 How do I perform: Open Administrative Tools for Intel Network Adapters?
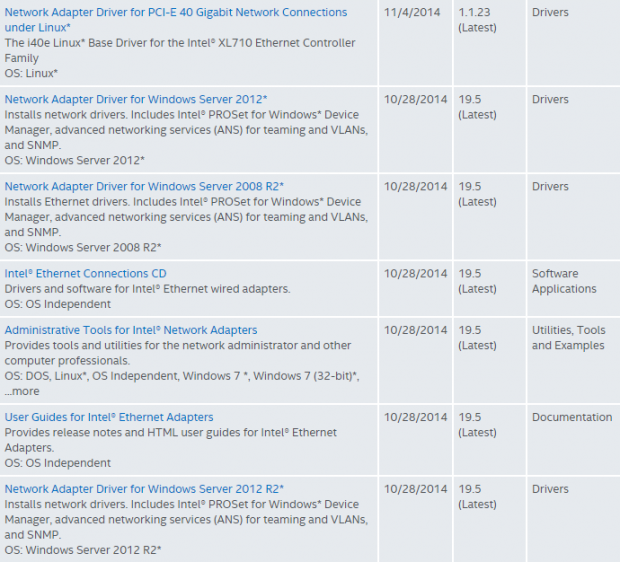(x=131, y=330)
